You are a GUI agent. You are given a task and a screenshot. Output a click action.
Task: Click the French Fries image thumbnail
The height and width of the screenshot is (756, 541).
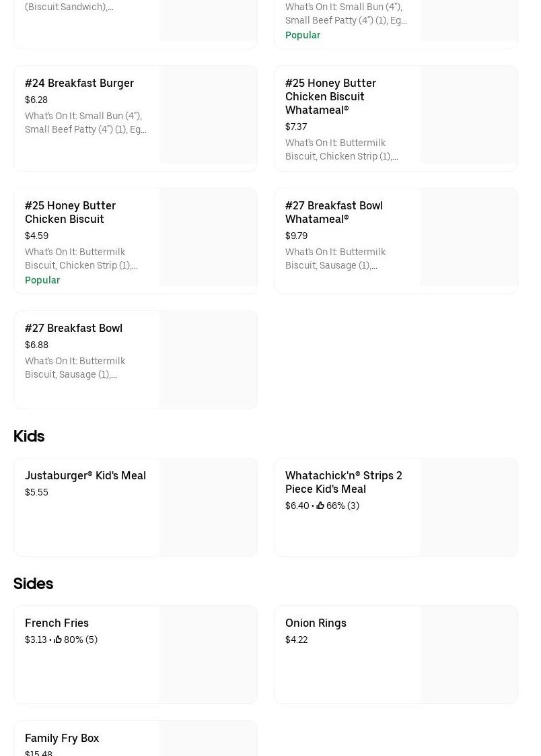(x=208, y=654)
